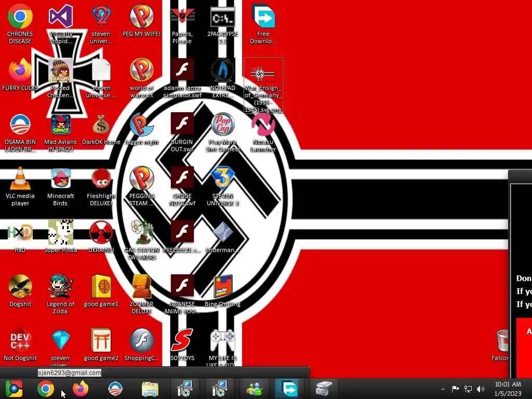Switch to Free Download Manager taskbar button
The image size is (532, 399).
tap(289, 389)
